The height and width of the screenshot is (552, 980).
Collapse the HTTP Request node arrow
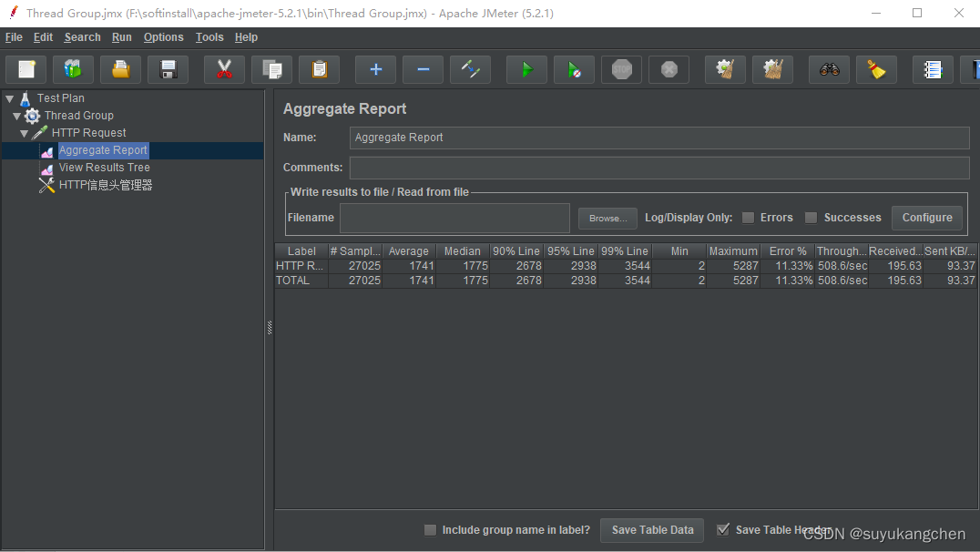(x=25, y=133)
